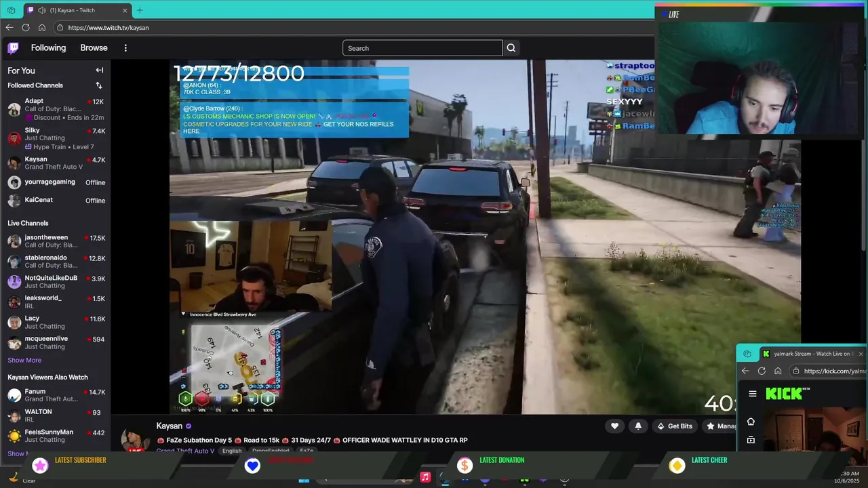Open the Followed Channels sort control
868x488 pixels.
pos(99,85)
